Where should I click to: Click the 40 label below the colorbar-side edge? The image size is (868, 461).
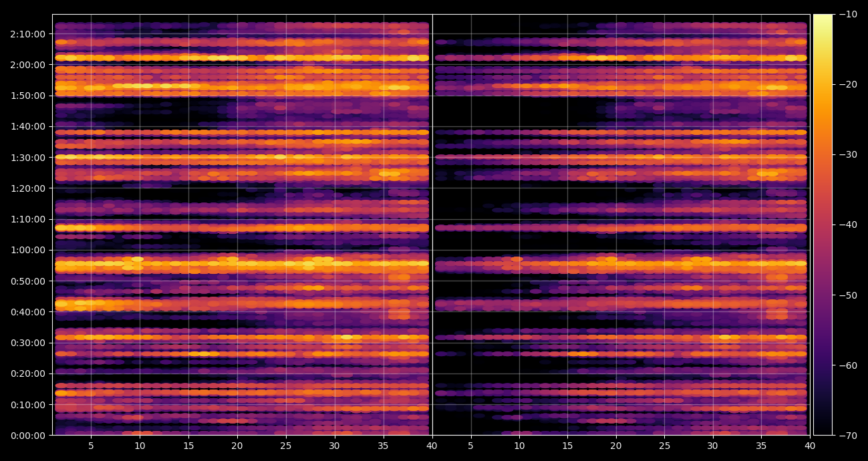810,446
